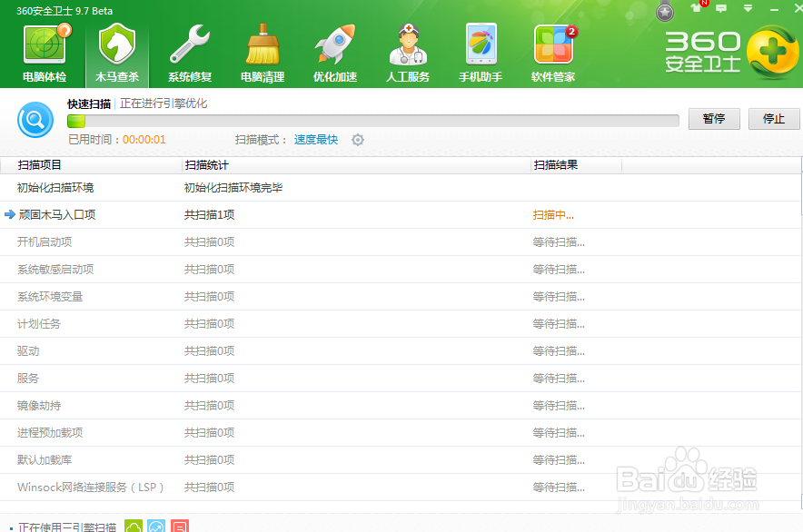Open 手机助手 phone assistant icon
This screenshot has width=803, height=532.
[480, 50]
